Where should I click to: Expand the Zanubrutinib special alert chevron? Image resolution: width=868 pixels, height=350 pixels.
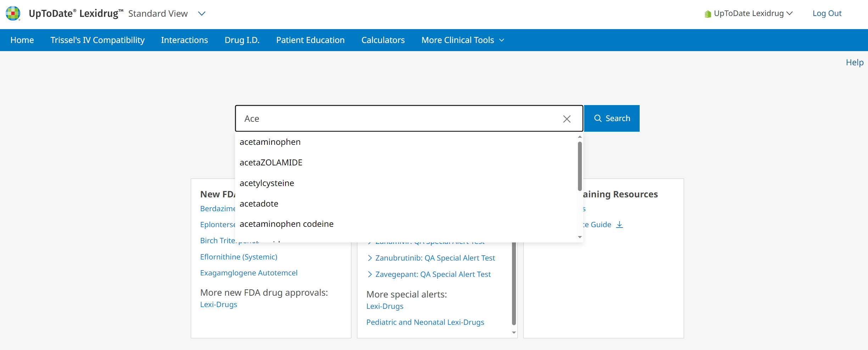(x=370, y=258)
